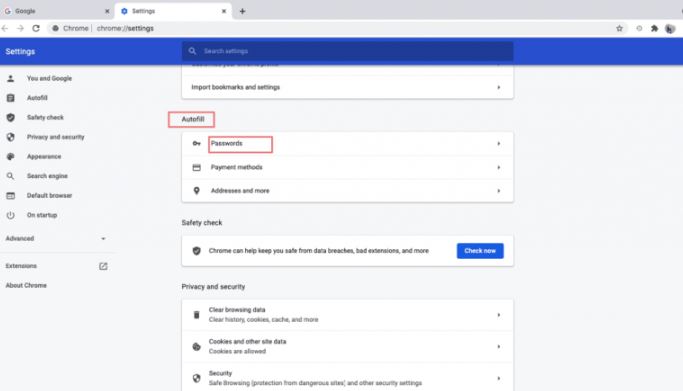Close the Settings tab
This screenshot has height=391, width=683.
tap(224, 11)
